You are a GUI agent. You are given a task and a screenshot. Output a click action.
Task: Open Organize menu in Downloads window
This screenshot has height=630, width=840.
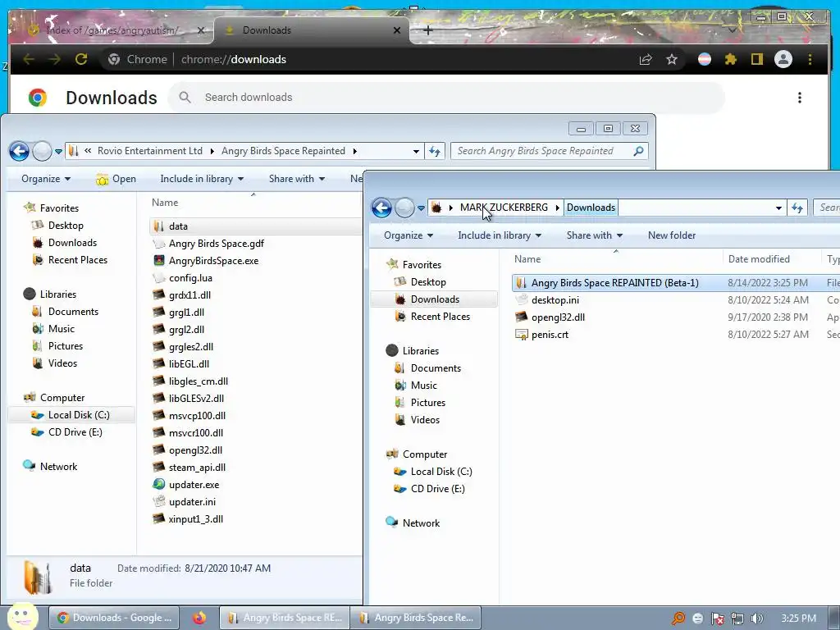click(409, 235)
